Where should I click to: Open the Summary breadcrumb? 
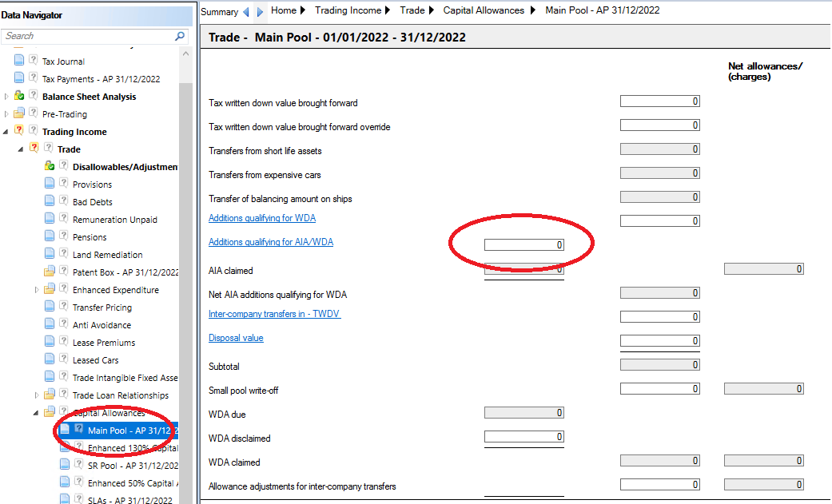coord(219,12)
